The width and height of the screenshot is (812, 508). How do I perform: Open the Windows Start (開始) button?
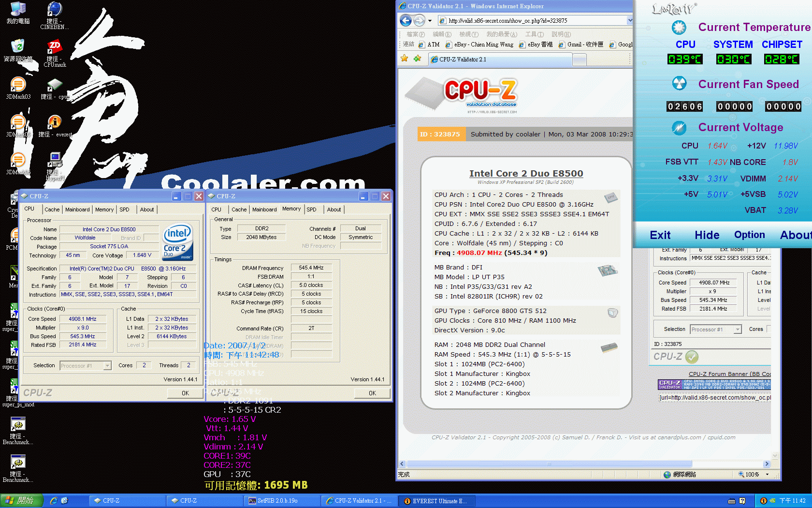(22, 501)
